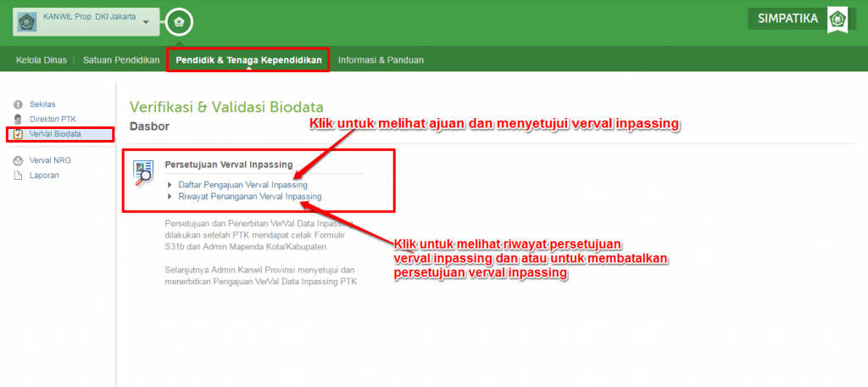Click the Verifikasi & Validasi Biodata title

[x=226, y=107]
